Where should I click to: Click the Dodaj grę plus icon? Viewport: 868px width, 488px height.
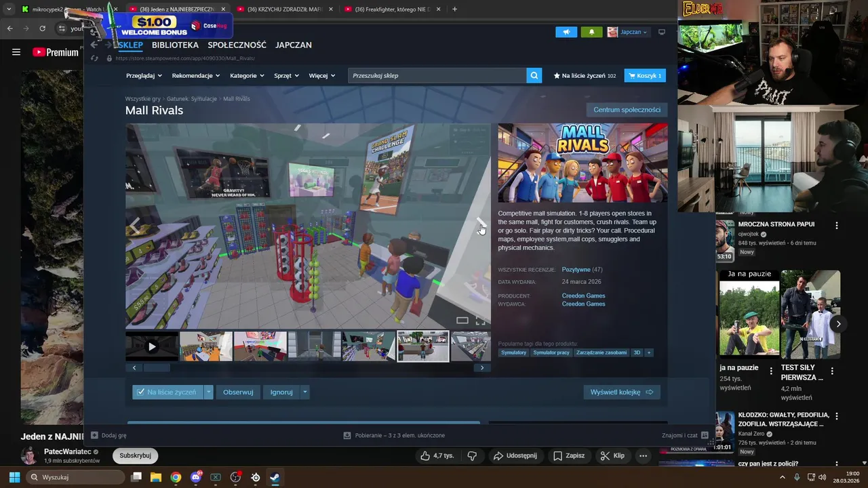click(95, 435)
